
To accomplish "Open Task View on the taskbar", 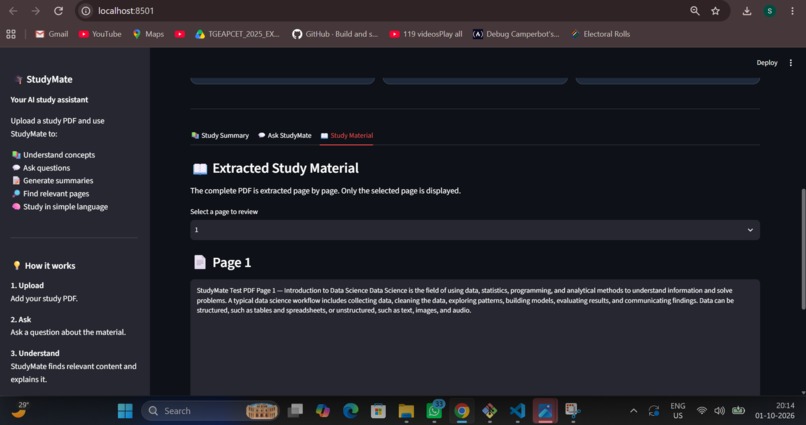I will (x=295, y=411).
